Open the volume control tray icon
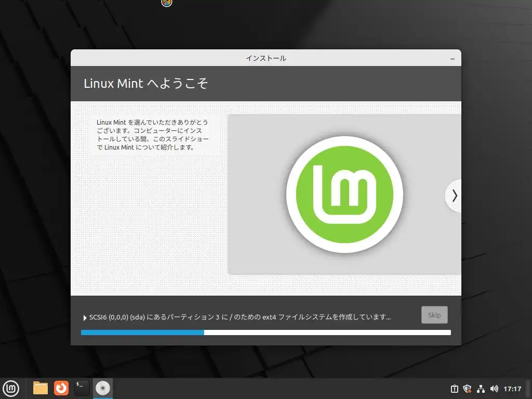532x399 pixels. point(494,389)
